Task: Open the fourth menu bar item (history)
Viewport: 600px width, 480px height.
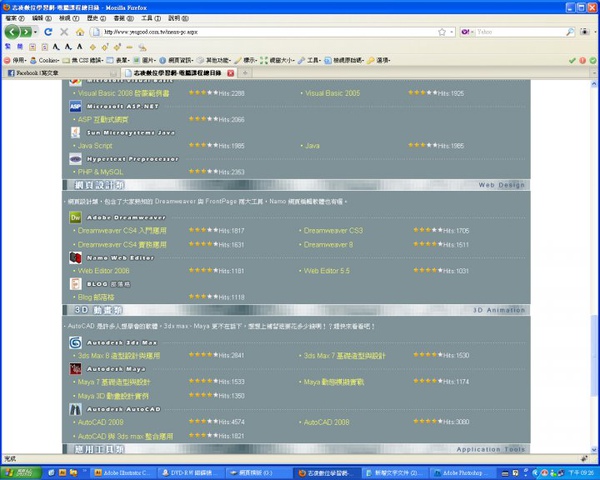Action: tap(96, 18)
